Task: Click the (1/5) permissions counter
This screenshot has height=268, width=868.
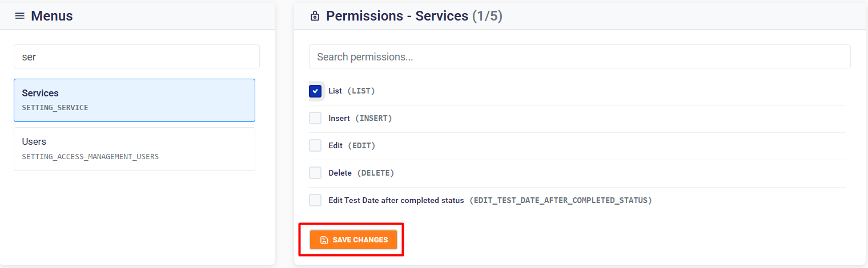Action: (x=487, y=16)
